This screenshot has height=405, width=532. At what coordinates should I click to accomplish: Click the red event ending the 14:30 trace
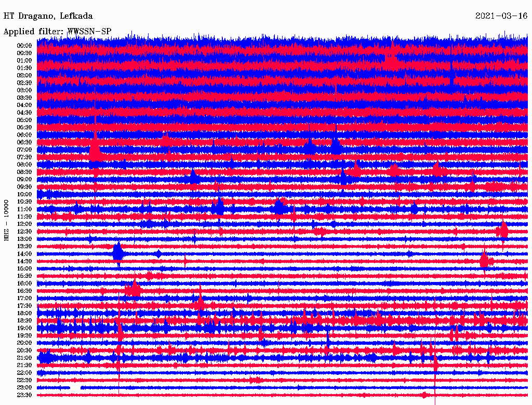pos(484,261)
